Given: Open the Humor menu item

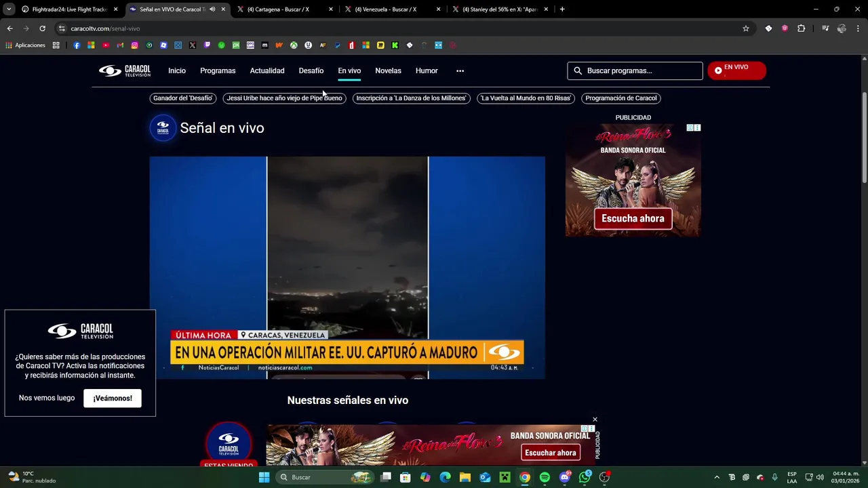Looking at the screenshot, I should pos(427,70).
